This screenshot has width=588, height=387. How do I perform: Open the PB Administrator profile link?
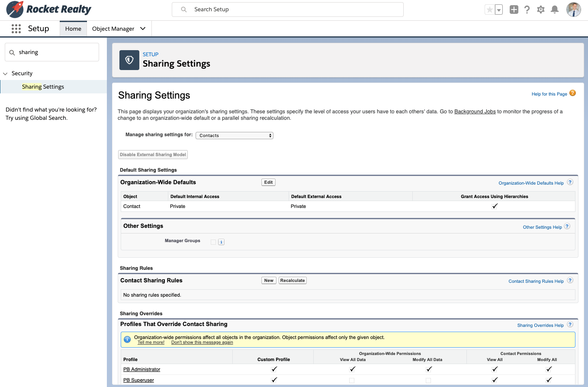click(x=141, y=369)
